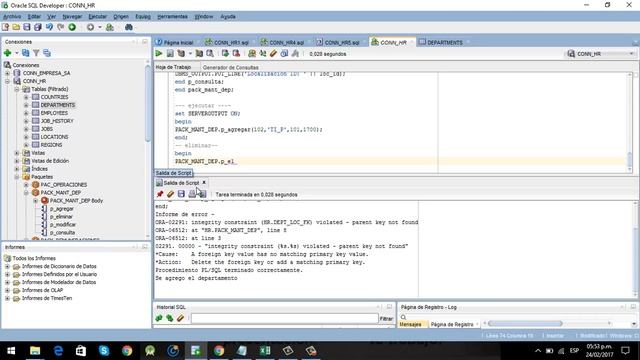This screenshot has height=360, width=640.
Task: Click the binoculars Find DB Object icon
Action: click(x=129, y=27)
